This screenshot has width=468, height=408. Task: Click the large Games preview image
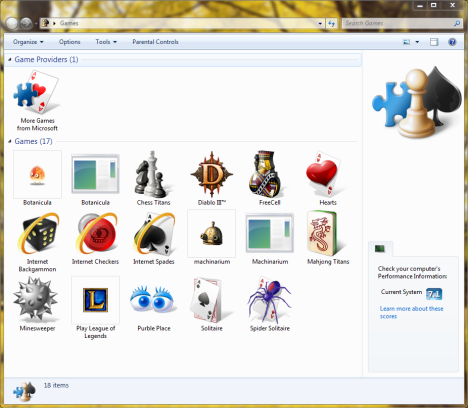click(x=417, y=102)
